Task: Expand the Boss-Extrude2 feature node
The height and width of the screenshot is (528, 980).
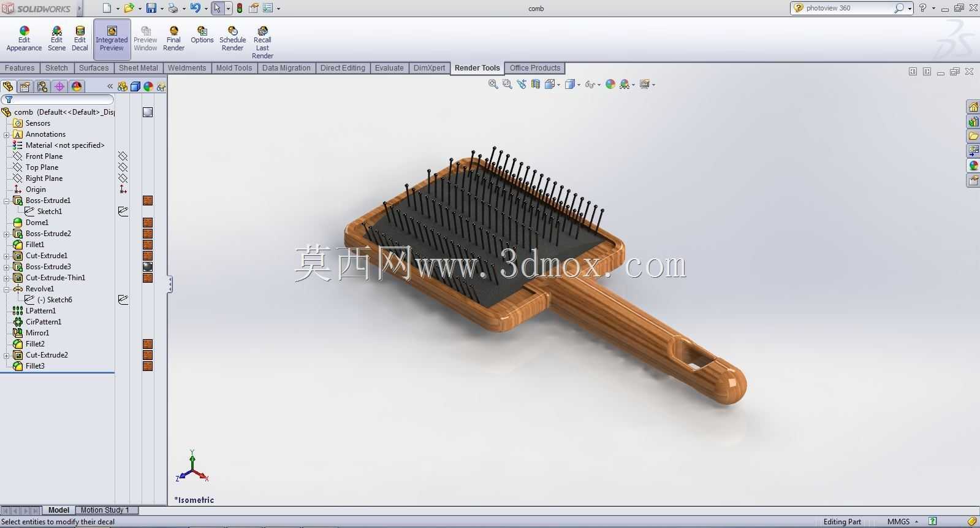Action: click(x=7, y=234)
